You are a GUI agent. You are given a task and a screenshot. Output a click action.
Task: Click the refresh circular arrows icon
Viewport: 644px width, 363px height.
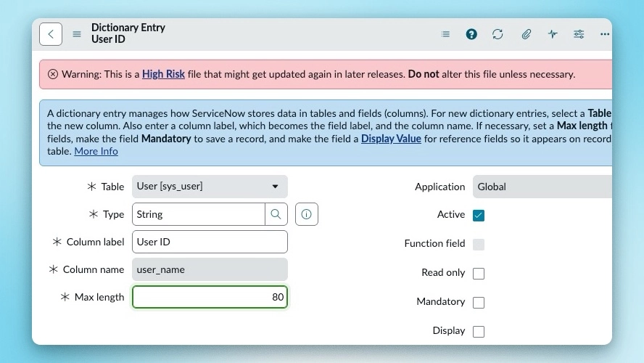coord(498,34)
